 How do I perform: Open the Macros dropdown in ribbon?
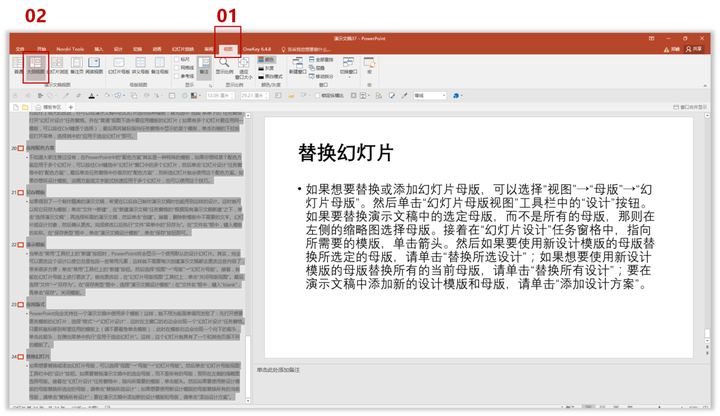coord(370,66)
